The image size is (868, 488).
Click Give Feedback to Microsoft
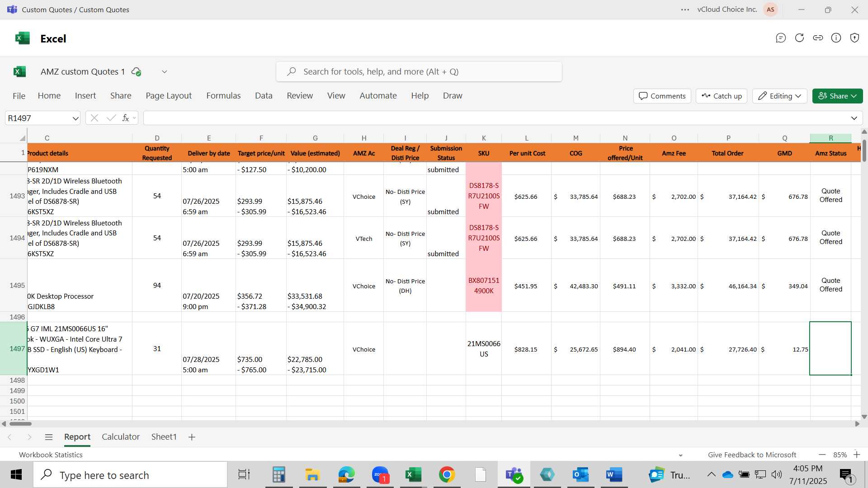(752, 455)
